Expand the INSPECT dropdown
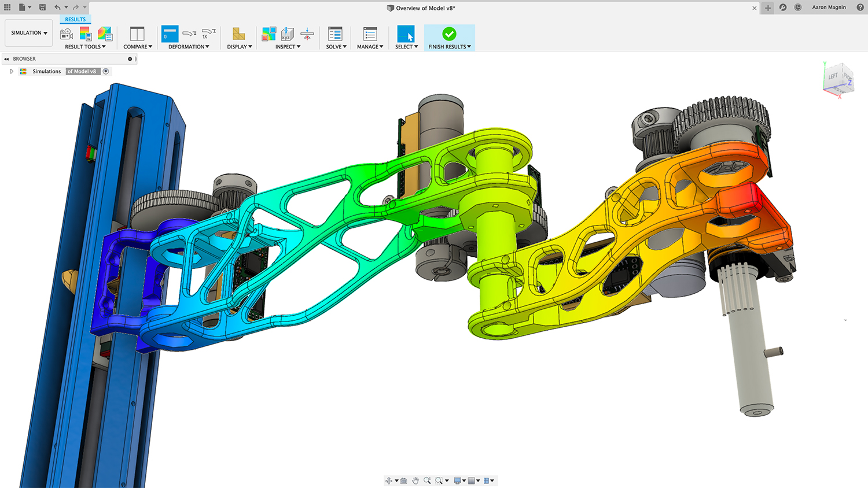This screenshot has width=868, height=488. click(288, 47)
